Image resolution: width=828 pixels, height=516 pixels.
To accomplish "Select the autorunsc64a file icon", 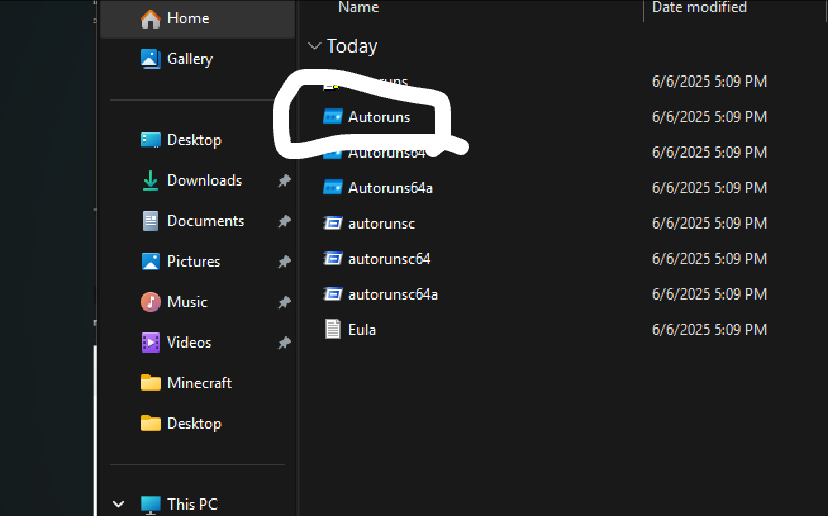I will click(x=333, y=294).
